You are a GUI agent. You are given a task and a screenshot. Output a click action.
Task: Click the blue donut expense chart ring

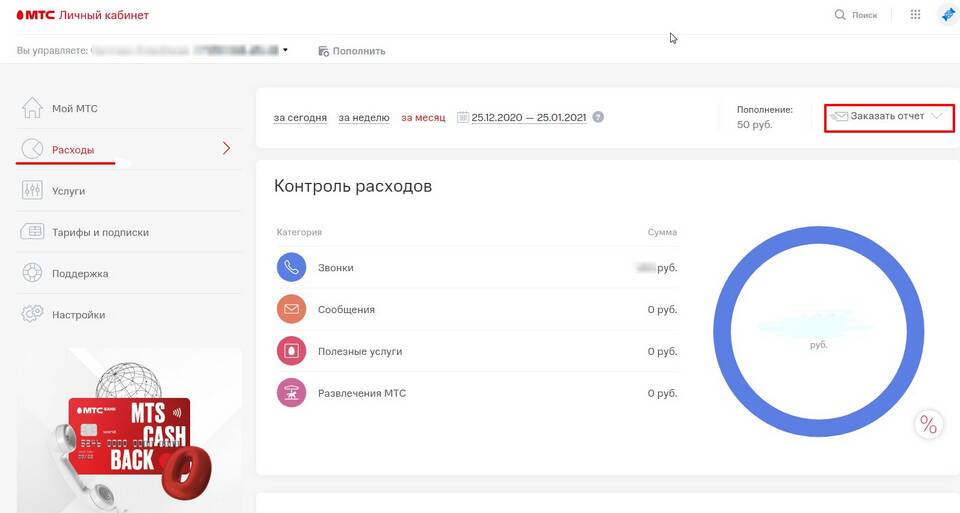(722, 333)
